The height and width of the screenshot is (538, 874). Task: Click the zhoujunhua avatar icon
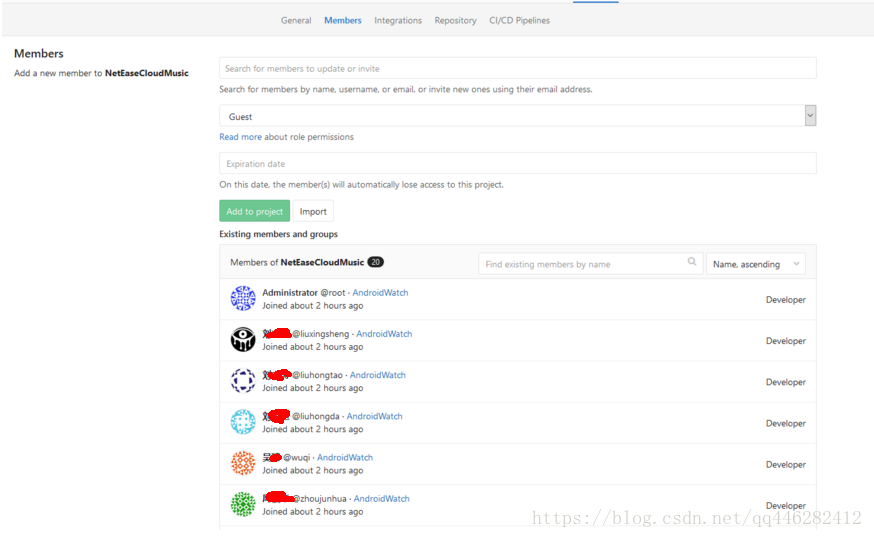click(x=243, y=505)
